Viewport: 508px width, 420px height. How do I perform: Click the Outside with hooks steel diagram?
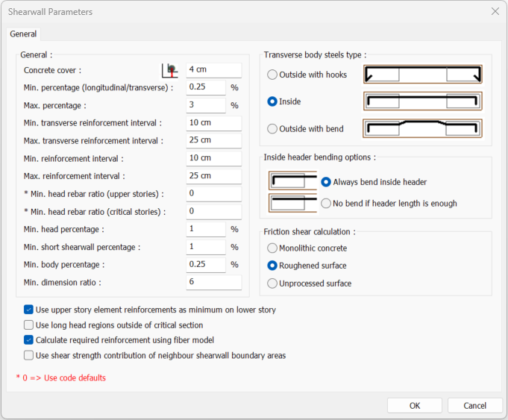[x=422, y=75]
